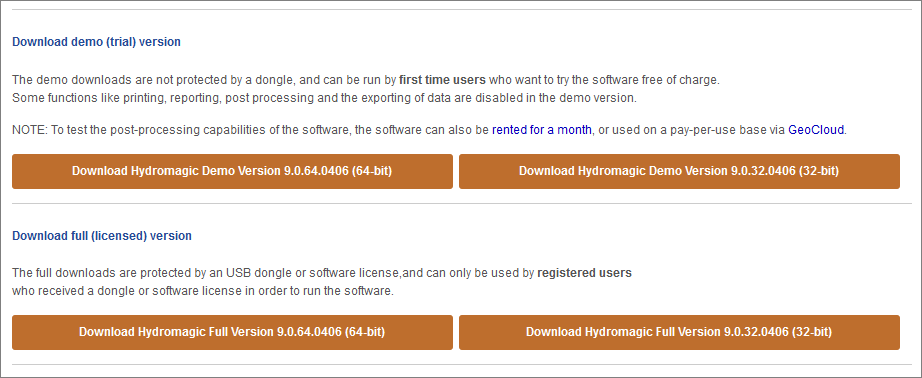Click the 'Download demo (trial) version' heading
922x378 pixels.
point(96,42)
